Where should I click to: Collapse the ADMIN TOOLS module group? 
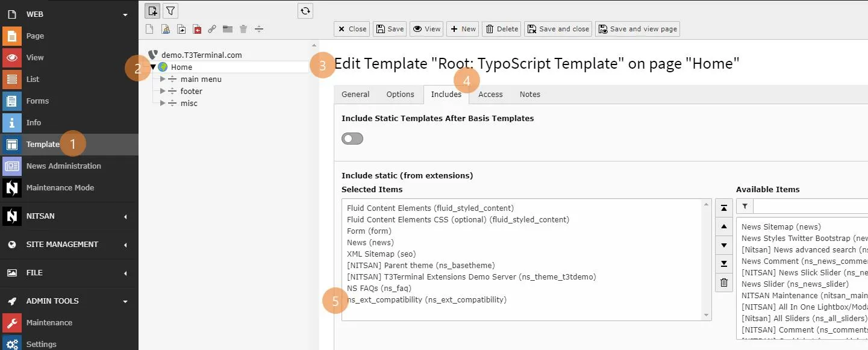pos(125,301)
